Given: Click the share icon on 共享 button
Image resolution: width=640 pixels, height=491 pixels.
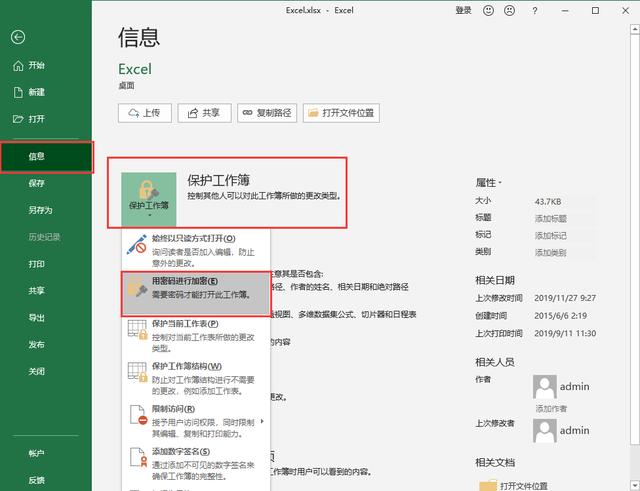Looking at the screenshot, I should point(192,113).
